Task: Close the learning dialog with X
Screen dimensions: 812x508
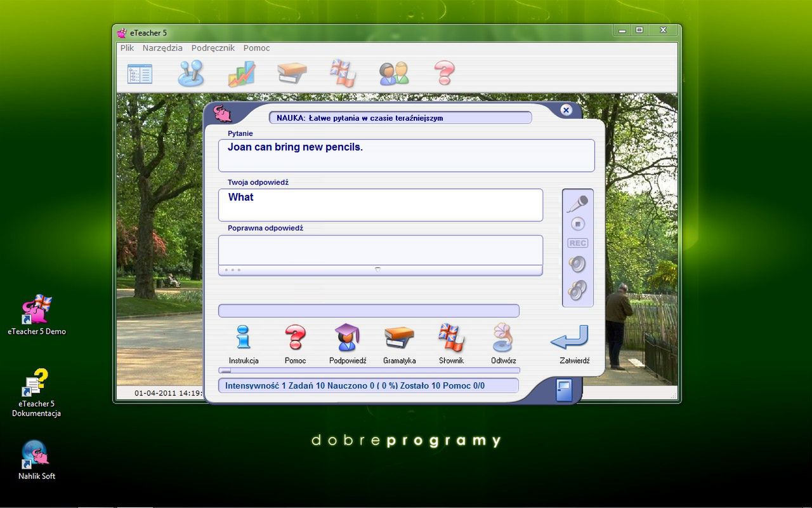Action: (x=566, y=110)
